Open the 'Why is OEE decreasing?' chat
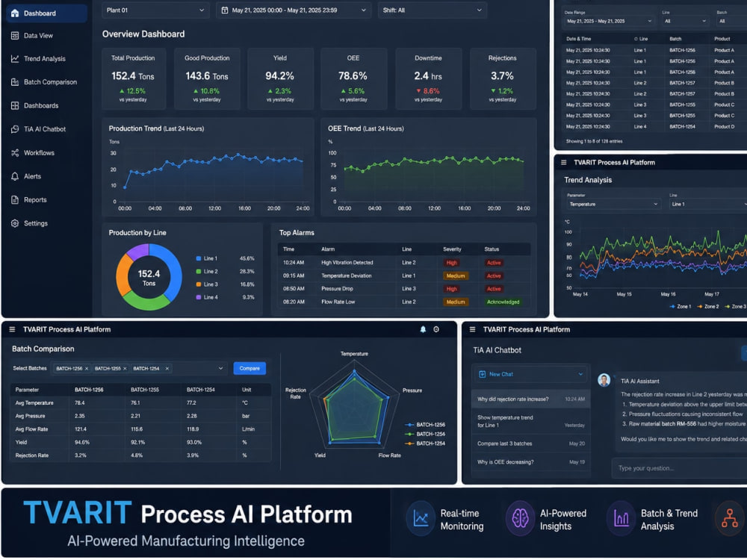747x560 pixels. (x=530, y=462)
